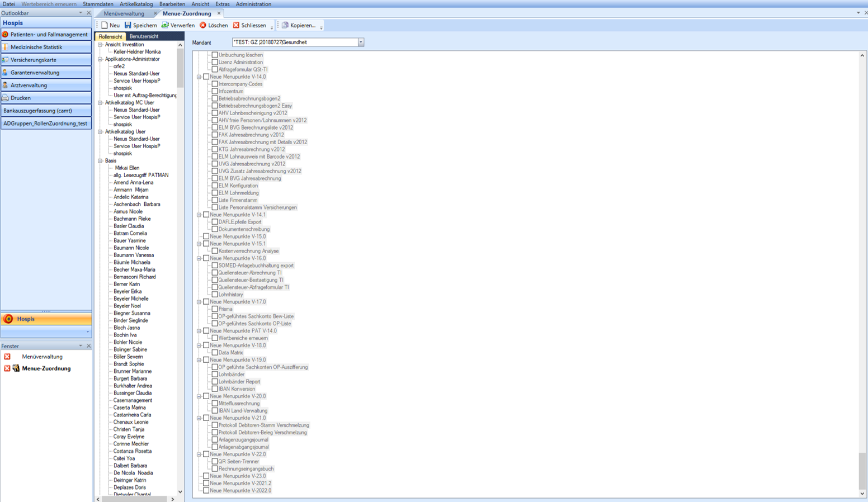Click the Fenster panel pin arrow icon

pyautogui.click(x=81, y=346)
